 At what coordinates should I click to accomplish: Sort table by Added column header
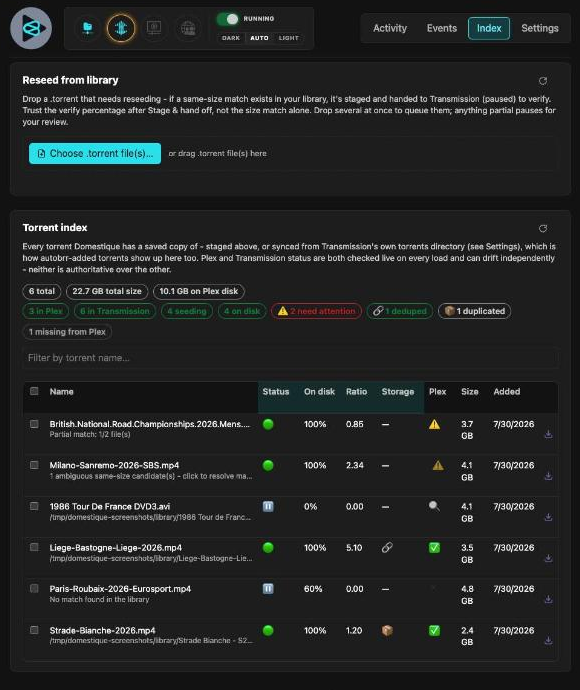pos(507,392)
